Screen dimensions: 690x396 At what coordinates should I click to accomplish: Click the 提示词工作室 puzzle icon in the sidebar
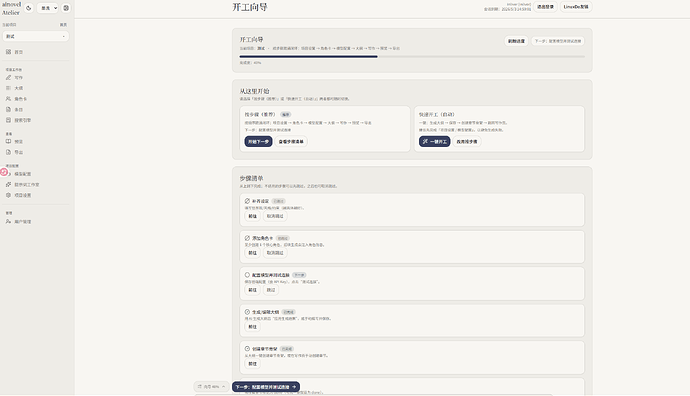8,184
